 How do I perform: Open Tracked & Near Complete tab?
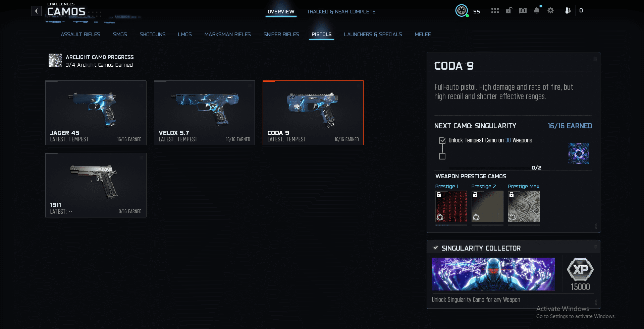point(341,12)
